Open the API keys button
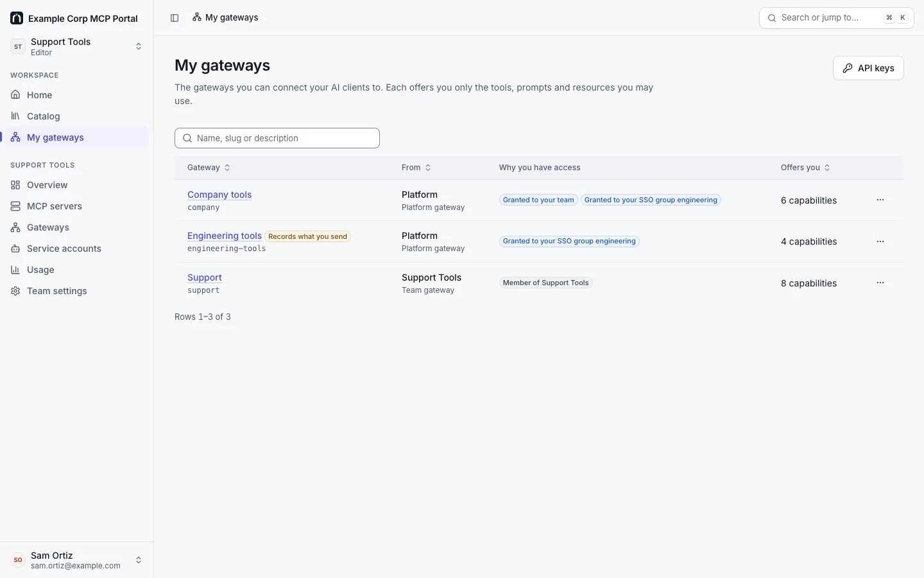The width and height of the screenshot is (924, 578). pyautogui.click(x=868, y=68)
